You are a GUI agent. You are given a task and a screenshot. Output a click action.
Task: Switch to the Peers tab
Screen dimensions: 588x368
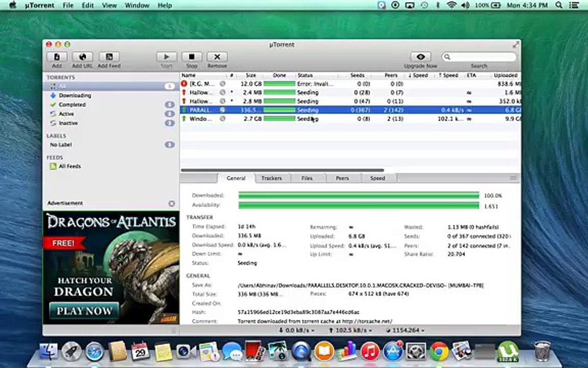tap(342, 178)
